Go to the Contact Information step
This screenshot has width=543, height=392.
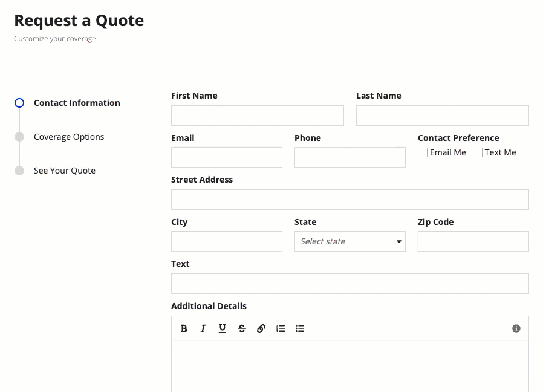(77, 103)
